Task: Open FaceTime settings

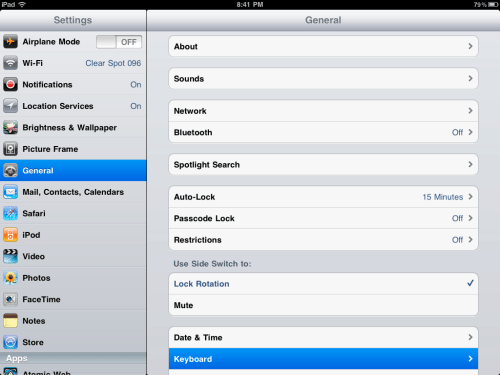Action: [x=73, y=299]
